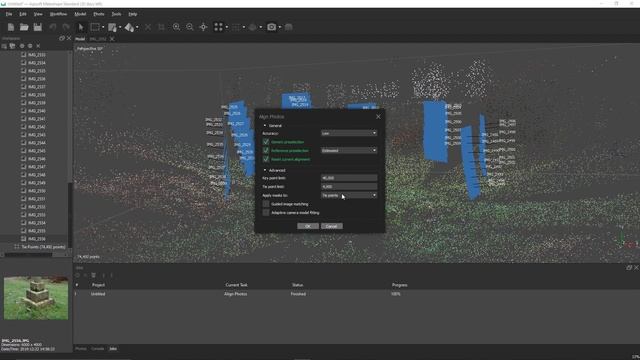Screen dimensions: 640x360
Task: Open the point cloud view dropdown arrow
Action: pyautogui.click(x=227, y=27)
